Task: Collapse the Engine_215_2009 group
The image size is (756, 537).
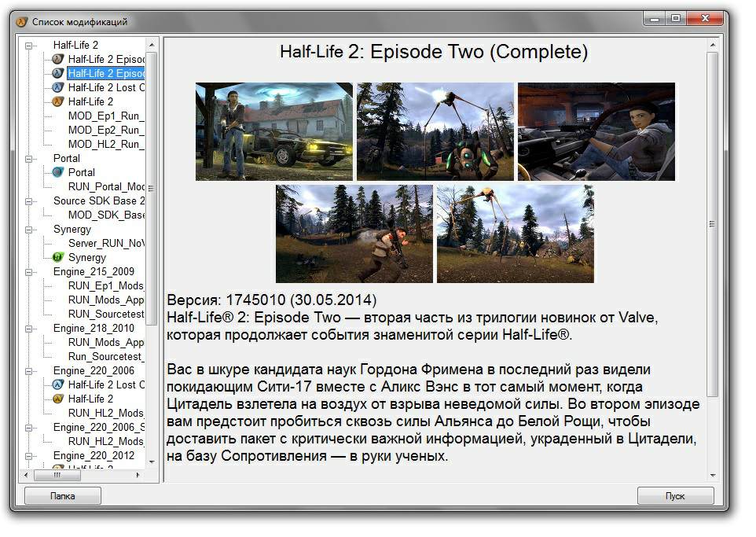Action: pyautogui.click(x=30, y=272)
